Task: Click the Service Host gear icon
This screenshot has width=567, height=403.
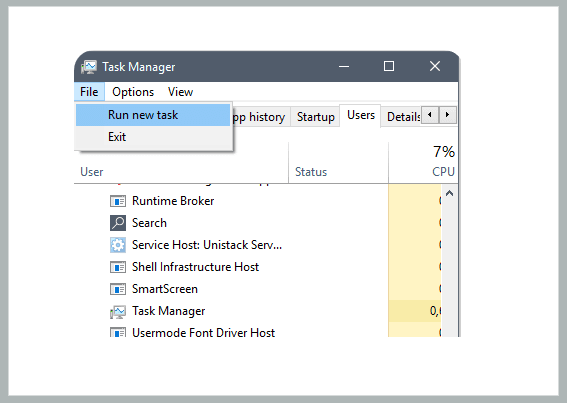Action: click(x=118, y=245)
